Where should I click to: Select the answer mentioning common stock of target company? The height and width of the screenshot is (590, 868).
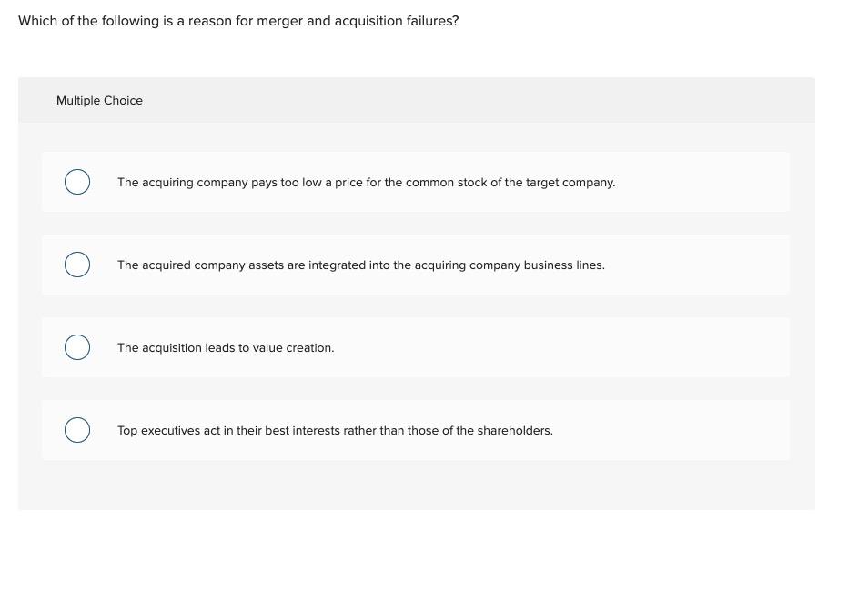point(366,182)
